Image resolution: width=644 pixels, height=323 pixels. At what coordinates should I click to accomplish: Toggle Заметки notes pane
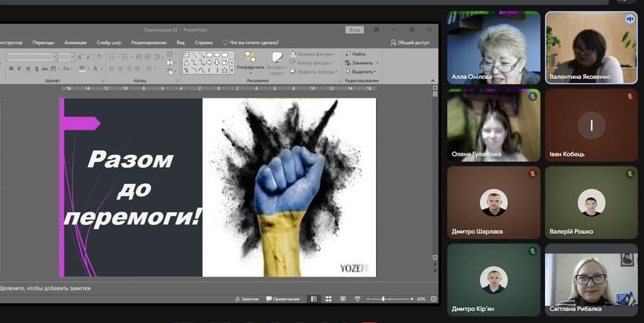246,299
